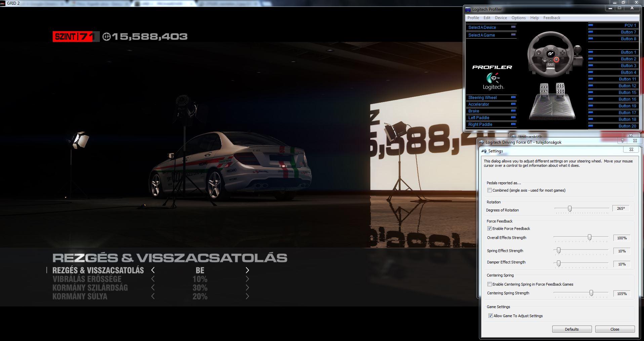Click the Logitech Profiler title bar icon
The height and width of the screenshot is (341, 644).
pos(468,9)
